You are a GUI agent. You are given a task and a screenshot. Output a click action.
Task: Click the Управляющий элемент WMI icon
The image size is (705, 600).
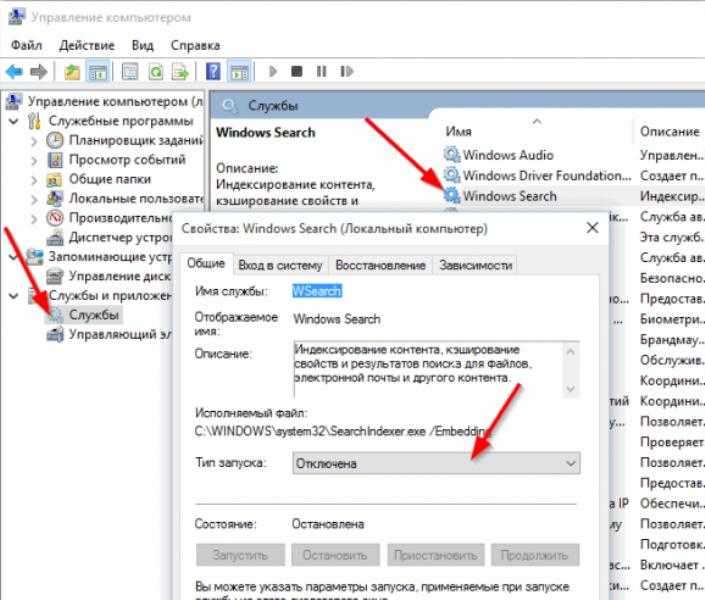tap(55, 334)
